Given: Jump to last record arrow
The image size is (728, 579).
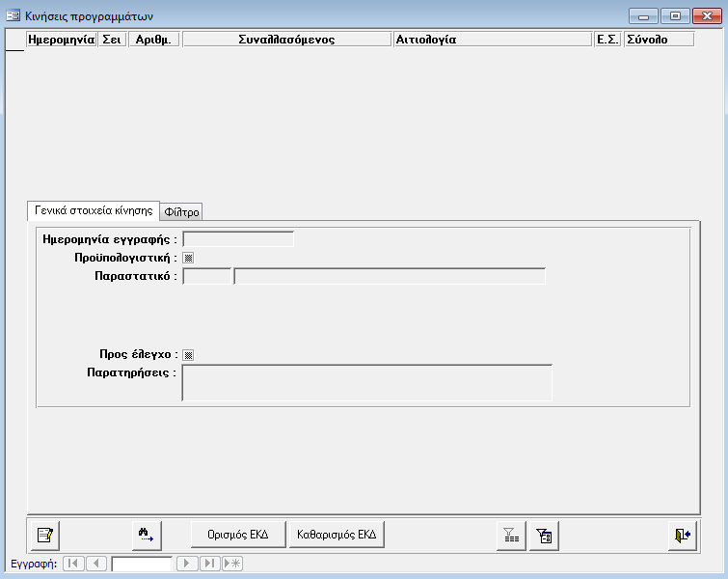Looking at the screenshot, I should click(209, 564).
